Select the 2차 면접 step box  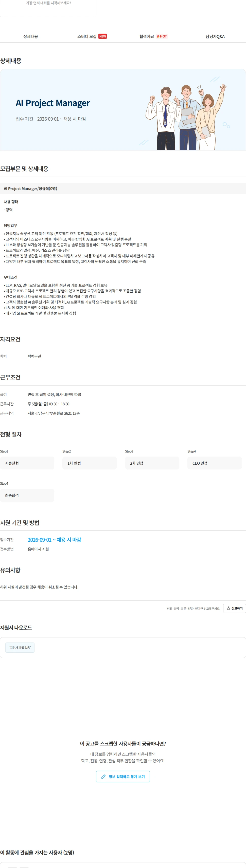tap(152, 463)
